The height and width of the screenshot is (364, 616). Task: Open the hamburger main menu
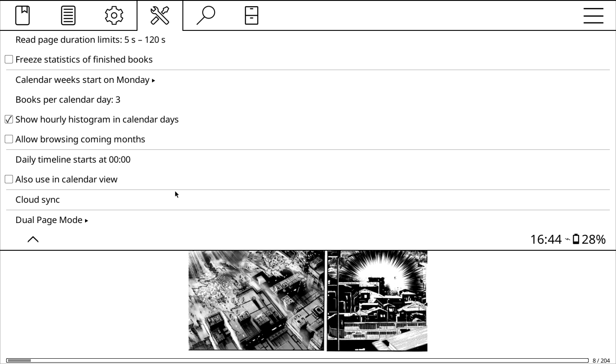tap(594, 16)
